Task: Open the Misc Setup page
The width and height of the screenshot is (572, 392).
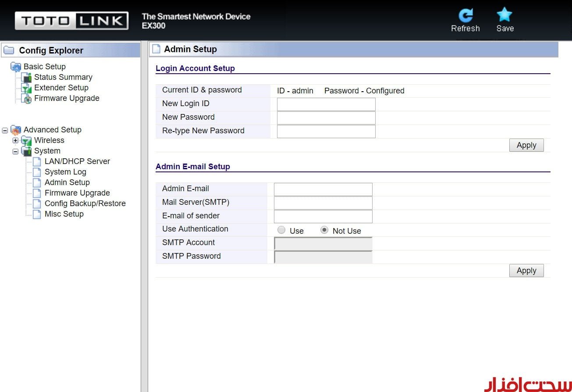Action: [x=64, y=214]
